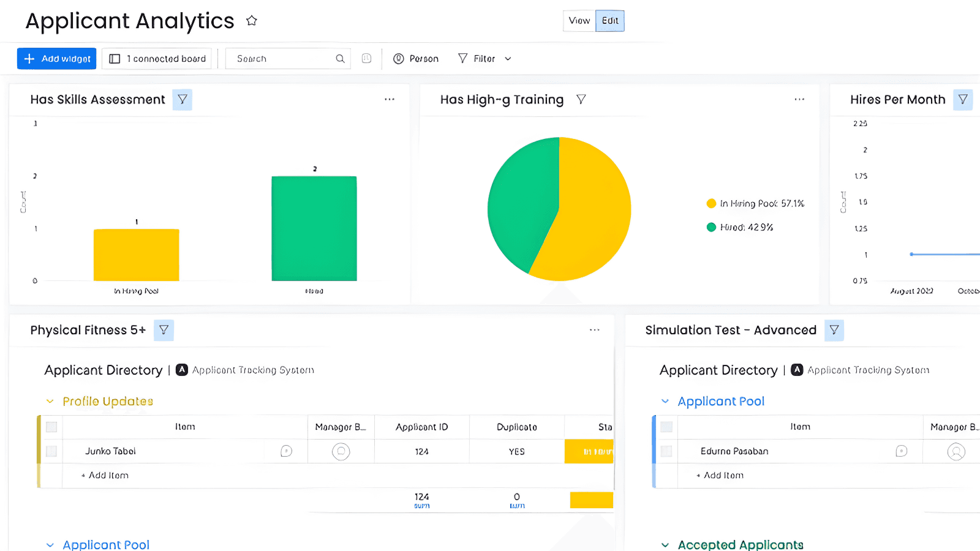Tick the Junko Tabei row checkbox
Screen dimensions: 980x551
coord(51,451)
